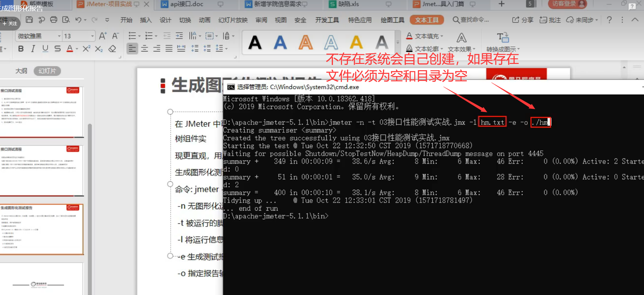Click the 分享 share button

click(523, 20)
